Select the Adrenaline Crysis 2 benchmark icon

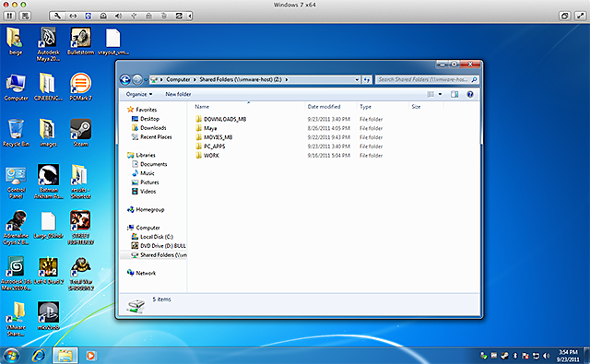[x=16, y=228]
